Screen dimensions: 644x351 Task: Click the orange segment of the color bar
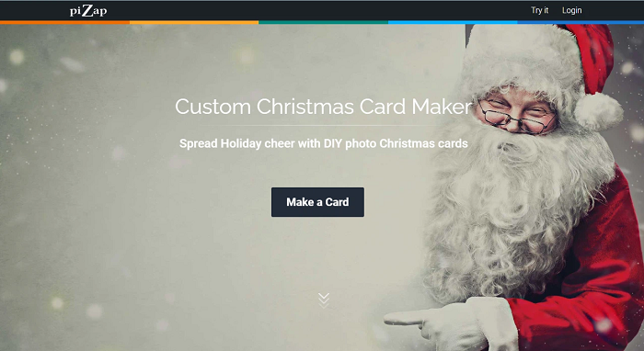(x=65, y=23)
